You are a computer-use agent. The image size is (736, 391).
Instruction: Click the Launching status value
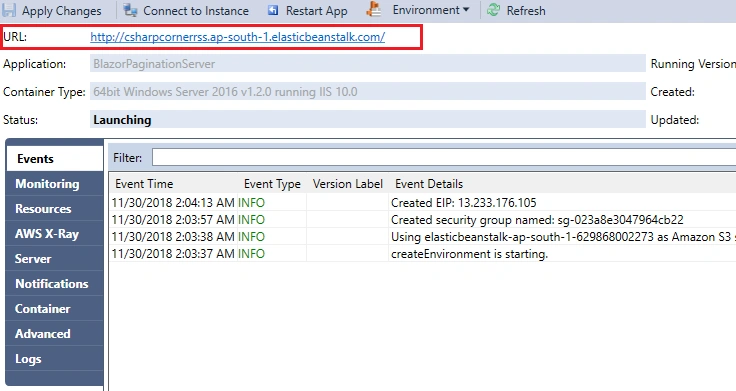coord(122,120)
